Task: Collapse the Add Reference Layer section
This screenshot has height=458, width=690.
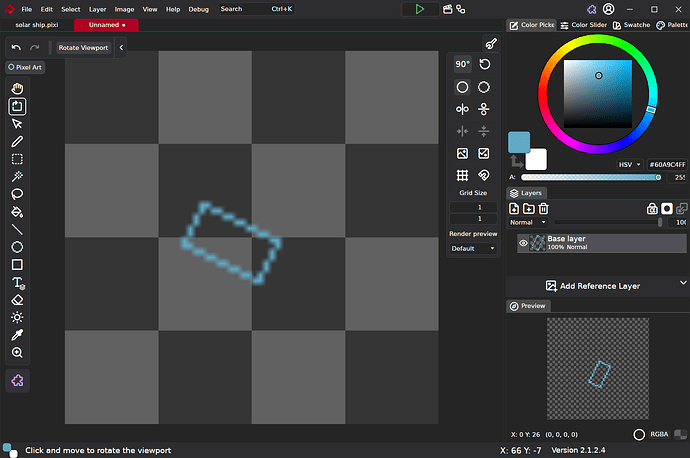Action: [683, 282]
